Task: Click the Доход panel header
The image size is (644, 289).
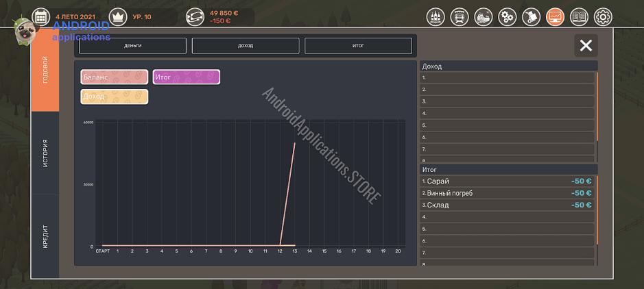Action: 508,66
